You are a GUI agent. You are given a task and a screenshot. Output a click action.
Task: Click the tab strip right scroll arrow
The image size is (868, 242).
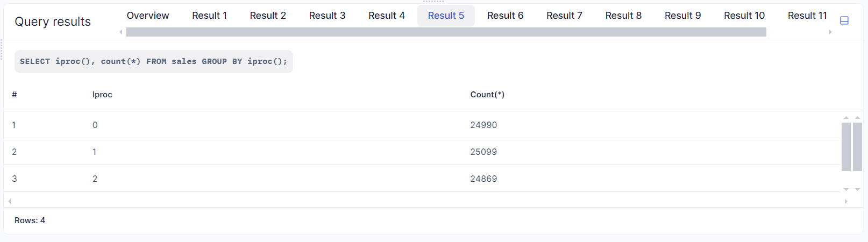pyautogui.click(x=830, y=32)
